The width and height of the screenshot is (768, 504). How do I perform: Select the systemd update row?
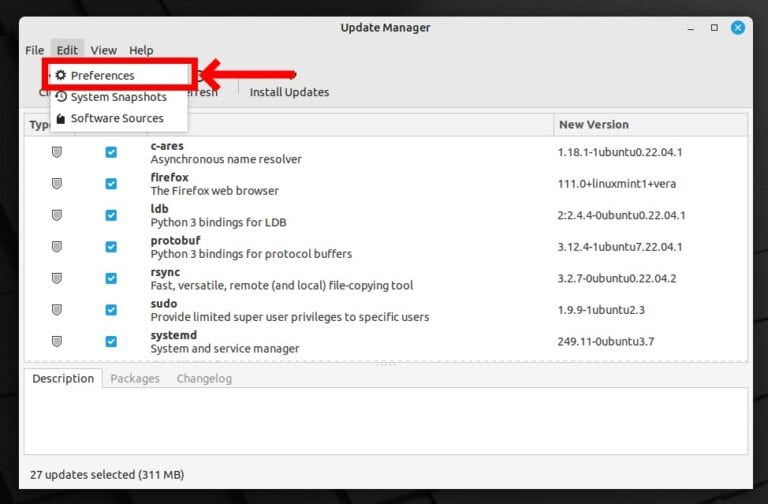350,341
